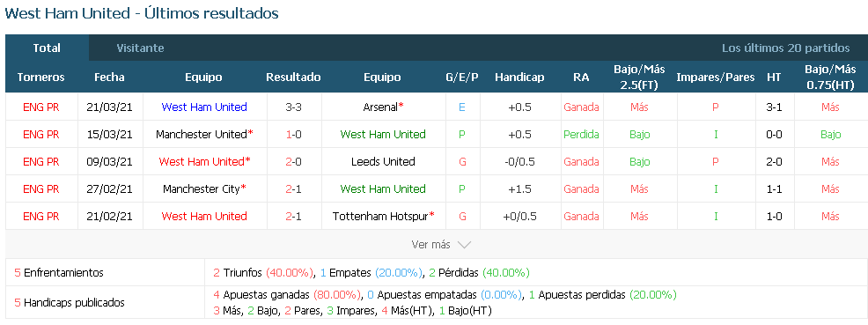Click the 2-1 result against Tottenham
The image size is (868, 325).
(x=293, y=216)
